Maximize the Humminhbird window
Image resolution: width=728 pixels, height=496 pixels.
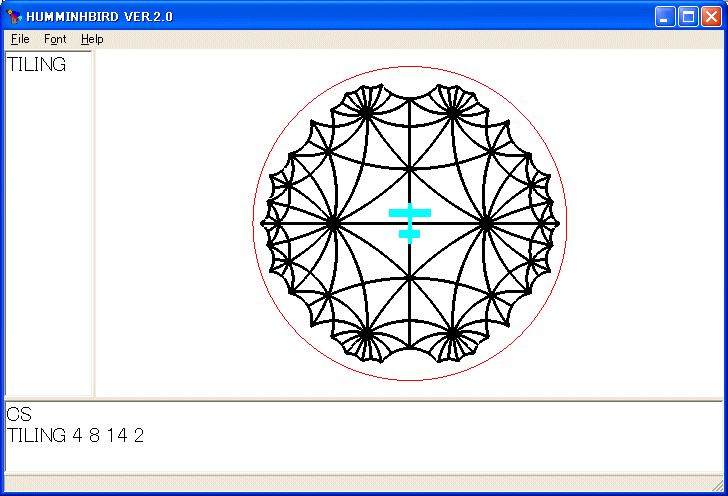(688, 17)
